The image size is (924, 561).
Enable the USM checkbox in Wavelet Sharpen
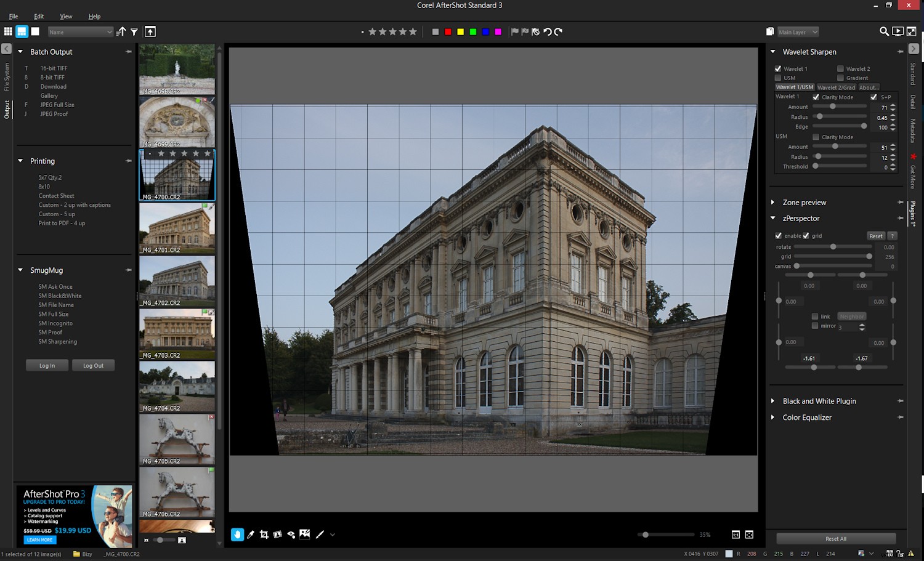click(x=778, y=78)
